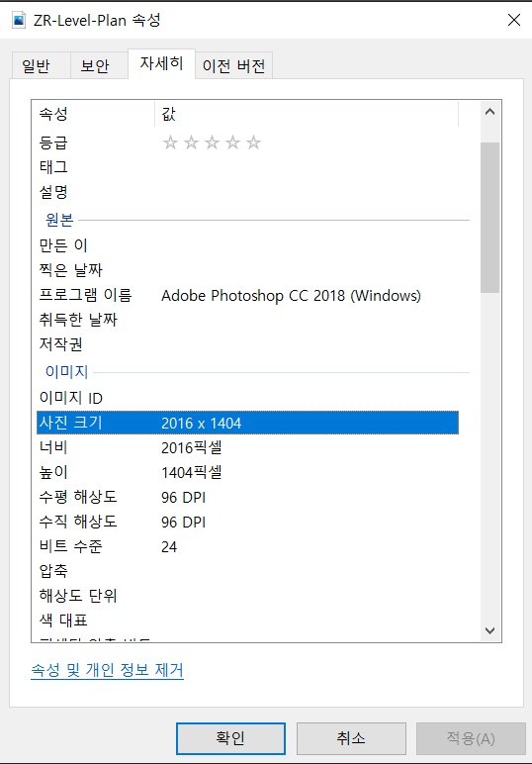
Task: Click the 속성 column header
Action: 94,114
